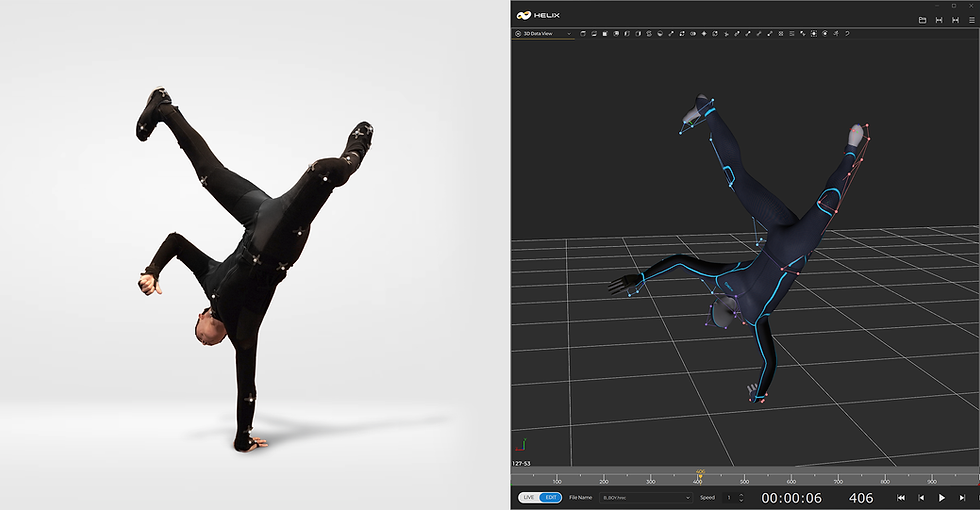980x510 pixels.
Task: Click the 'File Name' label
Action: (581, 498)
